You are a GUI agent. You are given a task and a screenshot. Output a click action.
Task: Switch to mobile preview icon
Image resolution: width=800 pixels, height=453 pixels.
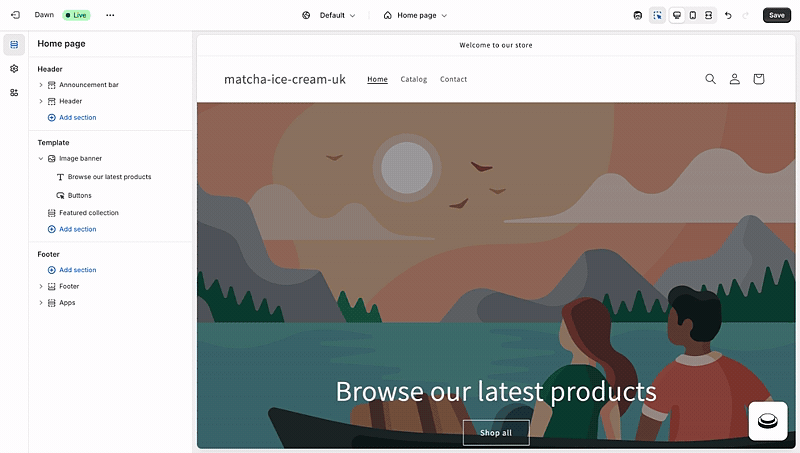pos(693,15)
